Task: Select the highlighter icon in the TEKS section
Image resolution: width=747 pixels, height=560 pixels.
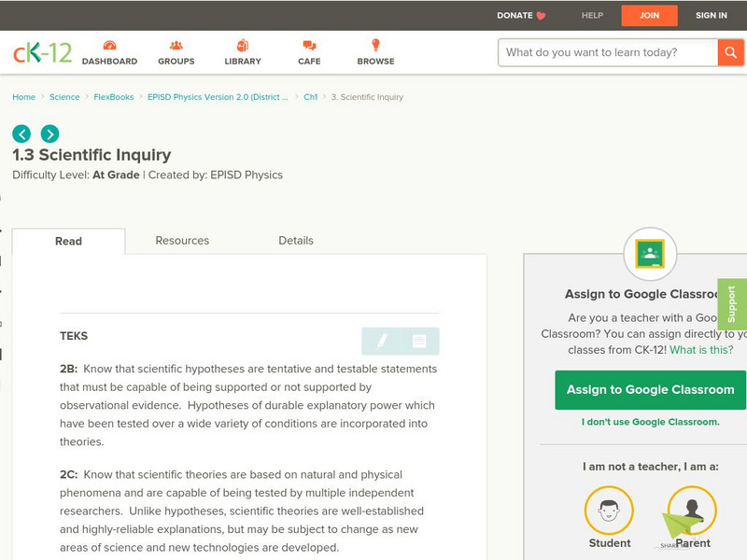Action: pos(382,342)
